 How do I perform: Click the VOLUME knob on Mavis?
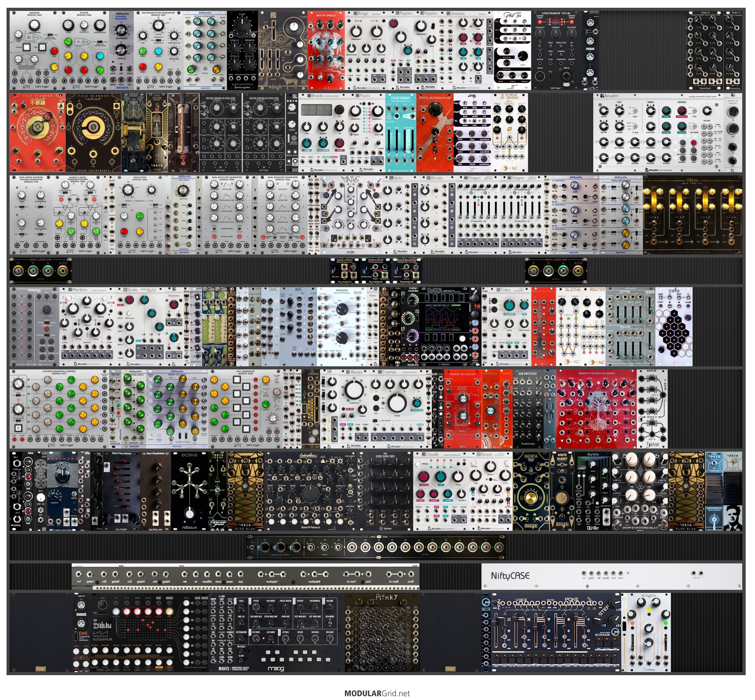pyautogui.click(x=330, y=607)
